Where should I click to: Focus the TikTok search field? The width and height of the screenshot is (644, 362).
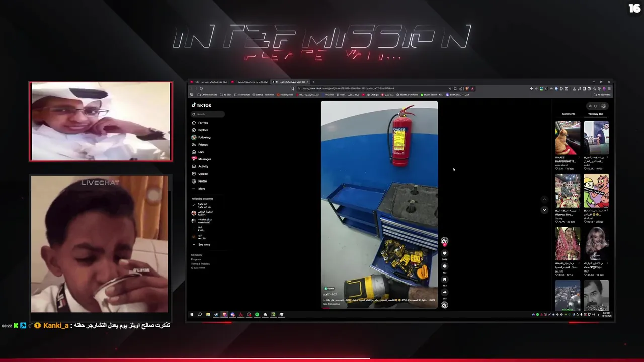(208, 114)
